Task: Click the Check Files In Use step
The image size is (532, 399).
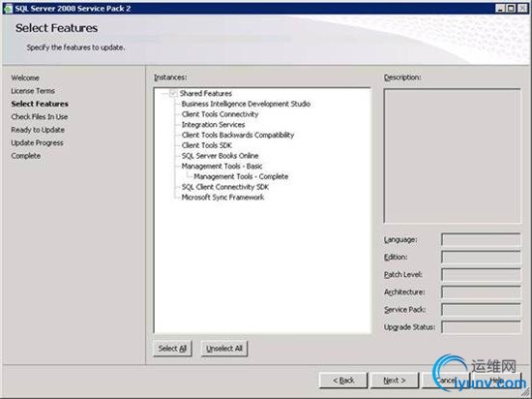Action: click(x=40, y=117)
